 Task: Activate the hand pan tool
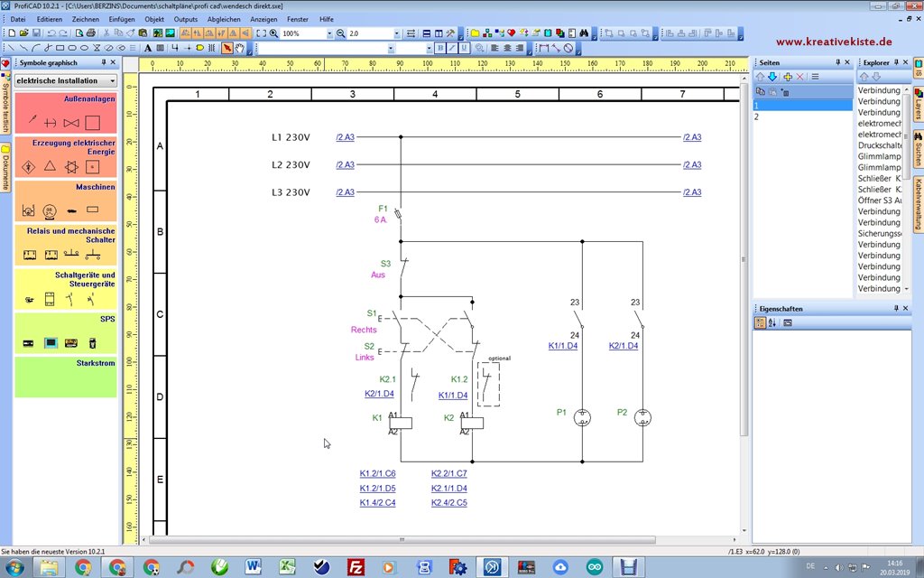239,48
